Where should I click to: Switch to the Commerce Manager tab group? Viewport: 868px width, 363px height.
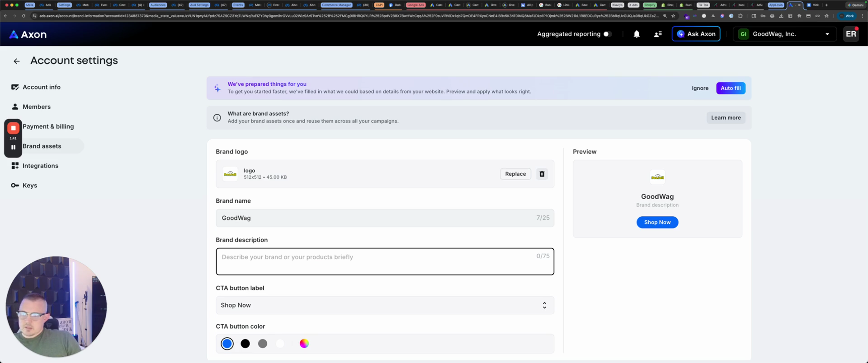(336, 5)
